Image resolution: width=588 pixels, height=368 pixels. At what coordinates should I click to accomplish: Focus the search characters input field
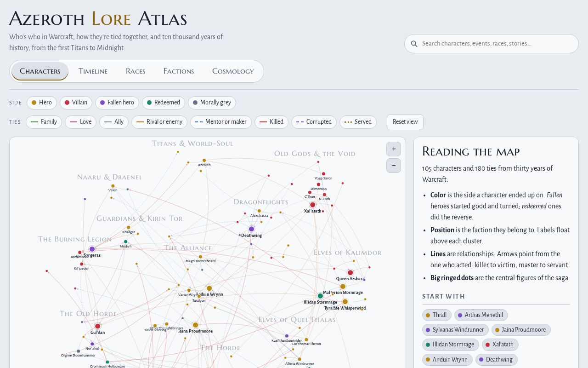[492, 44]
